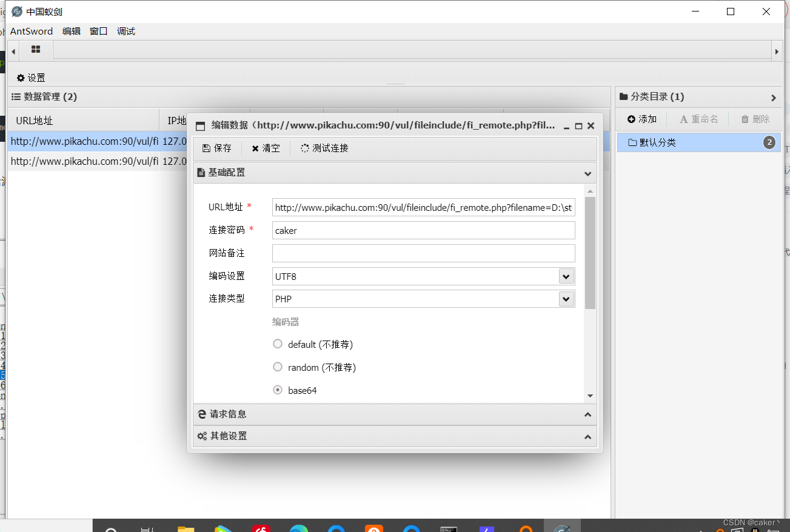Collapse the 分类目录 panel with chevron
Image resolution: width=790 pixels, height=532 pixels.
click(x=774, y=97)
